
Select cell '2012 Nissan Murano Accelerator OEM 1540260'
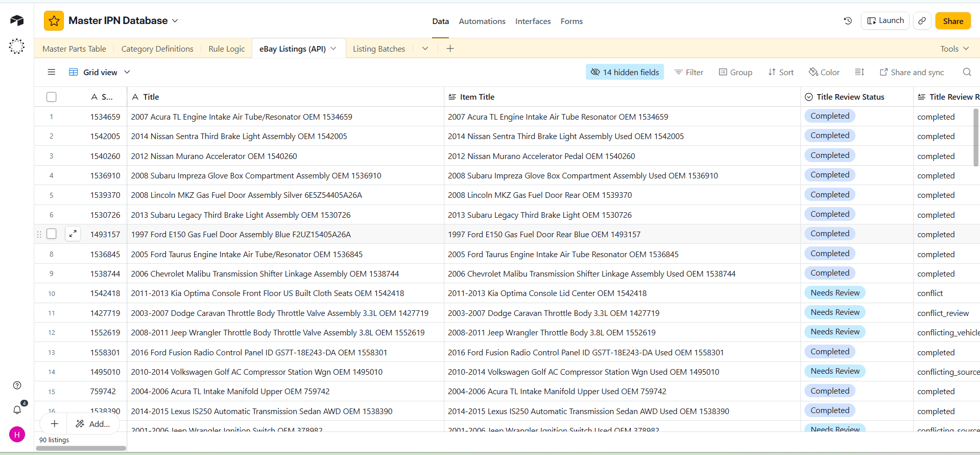[x=285, y=156]
